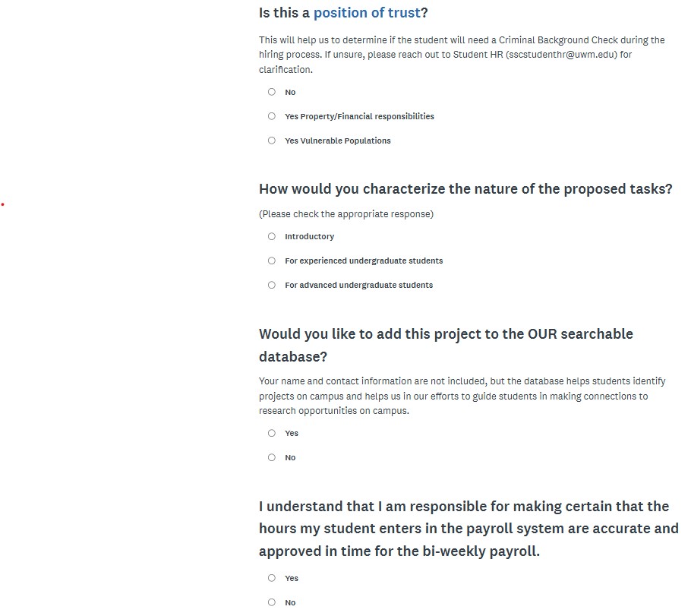Click the "(Please check the appropriate response)" text
Screen dimensions: 691x616
click(345, 213)
